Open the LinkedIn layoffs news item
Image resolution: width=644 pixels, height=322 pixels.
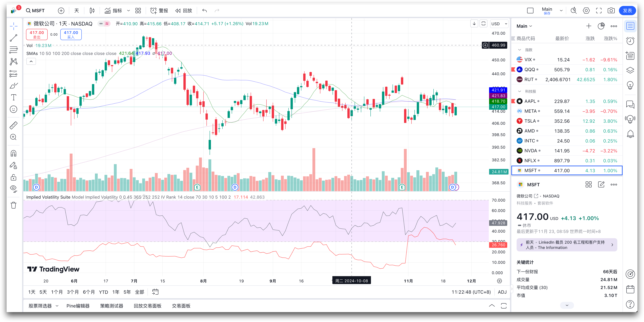(567, 245)
